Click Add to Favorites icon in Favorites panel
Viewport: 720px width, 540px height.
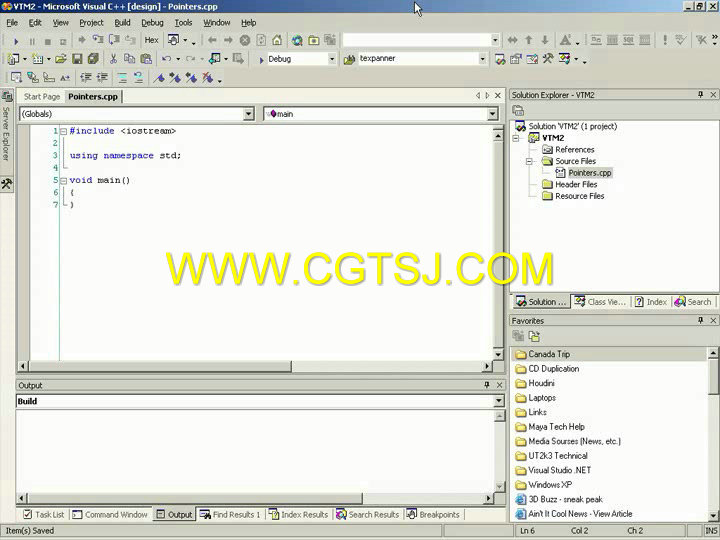tap(518, 336)
